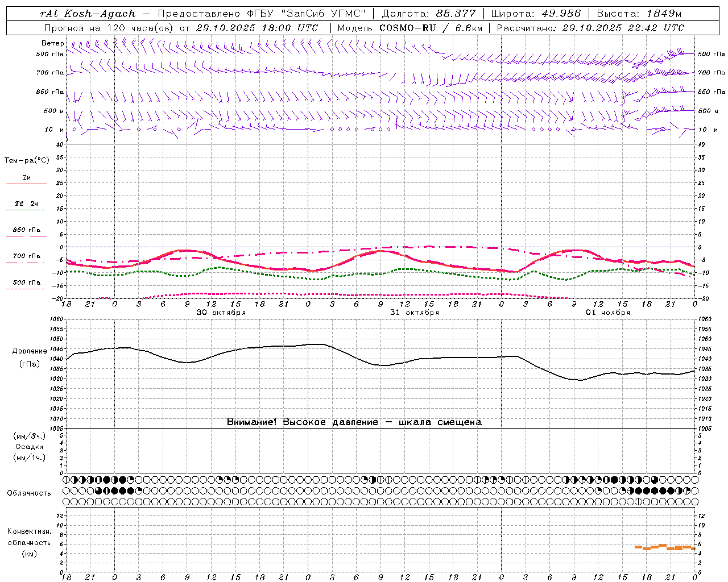Select the (мм/3ч.) precipitation unit label
The width and height of the screenshot is (728, 582).
point(30,436)
